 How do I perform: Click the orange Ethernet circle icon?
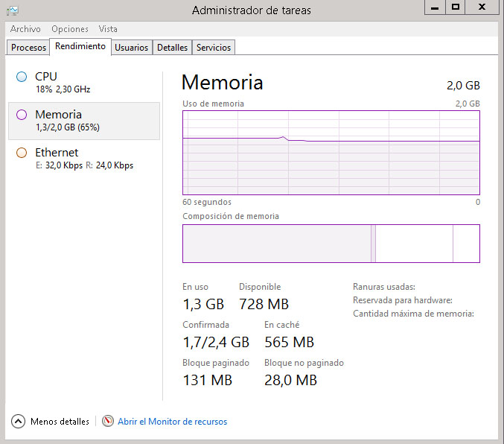21,153
